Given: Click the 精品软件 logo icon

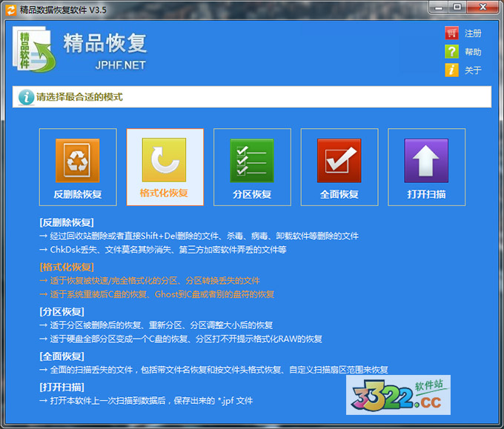Looking at the screenshot, I should point(34,49).
